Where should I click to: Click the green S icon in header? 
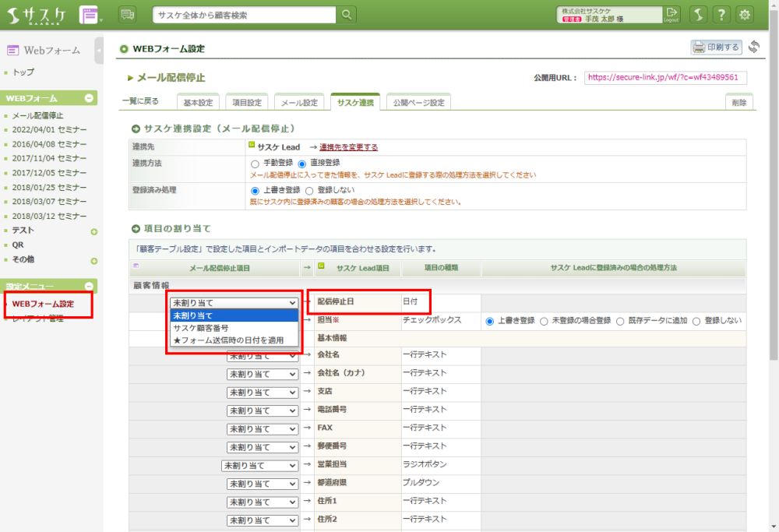(698, 15)
